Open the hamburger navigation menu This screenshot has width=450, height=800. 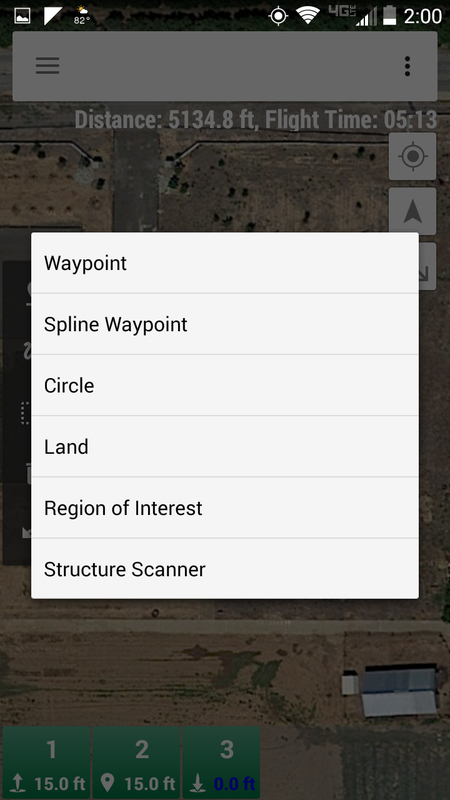click(x=47, y=66)
